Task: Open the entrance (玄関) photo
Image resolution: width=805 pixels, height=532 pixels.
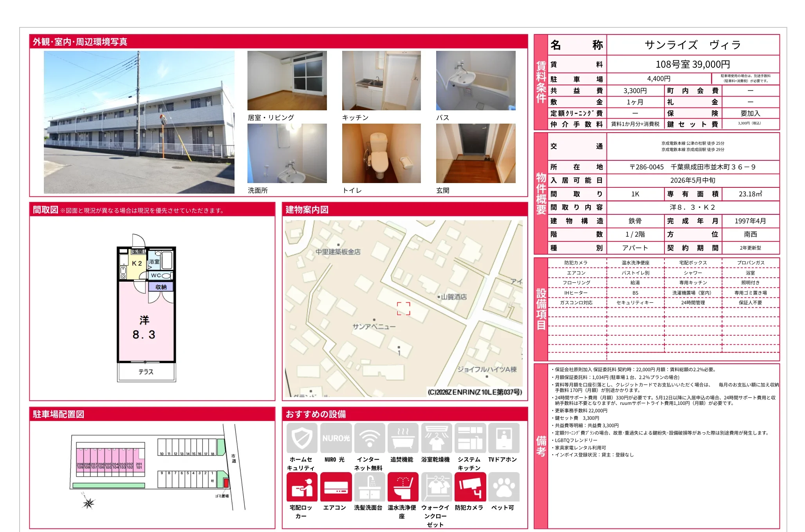Action: 476,153
